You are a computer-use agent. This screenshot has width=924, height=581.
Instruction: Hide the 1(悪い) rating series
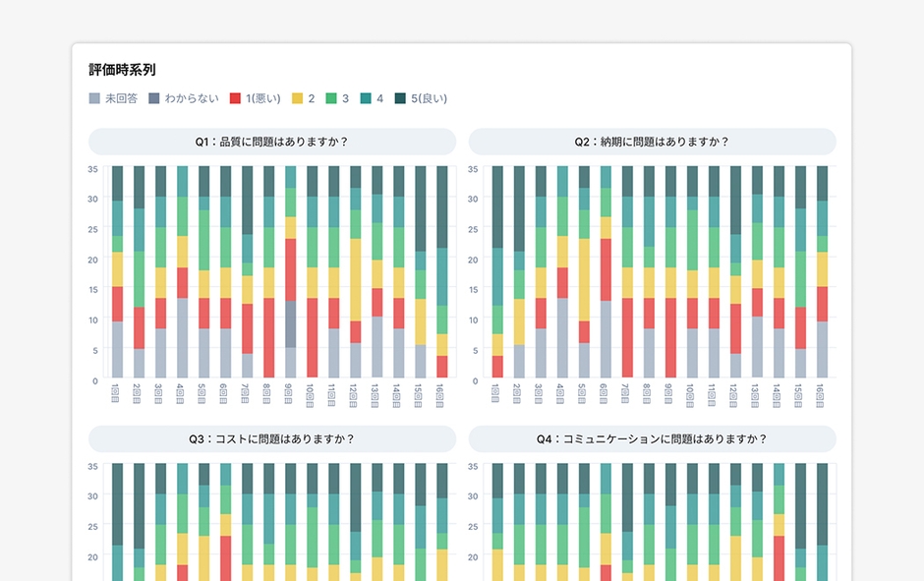[x=255, y=98]
